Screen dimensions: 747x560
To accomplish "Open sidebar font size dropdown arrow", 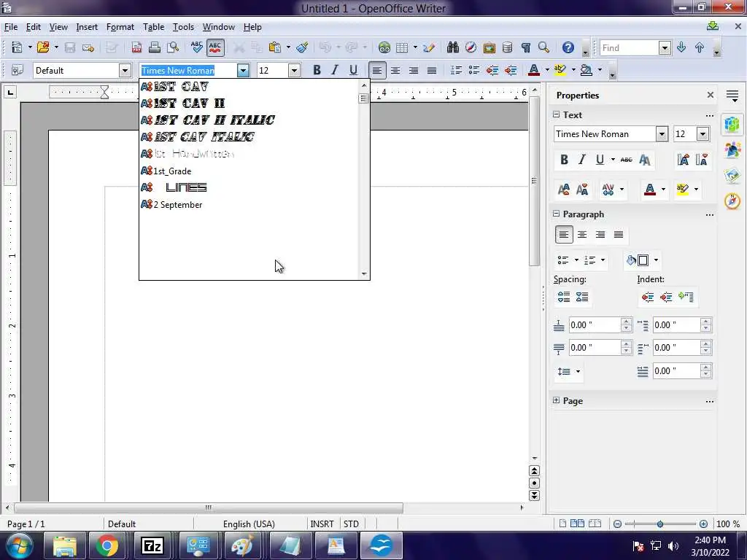I will click(x=703, y=134).
